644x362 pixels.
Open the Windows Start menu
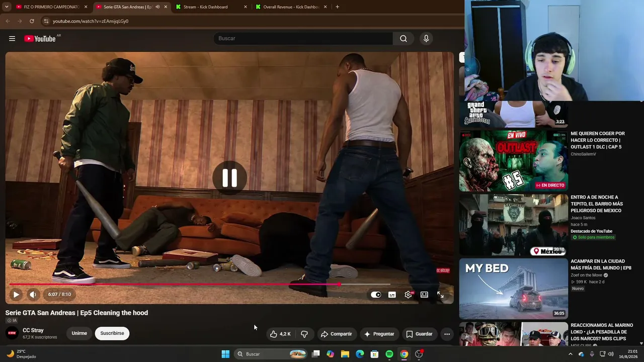click(225, 354)
